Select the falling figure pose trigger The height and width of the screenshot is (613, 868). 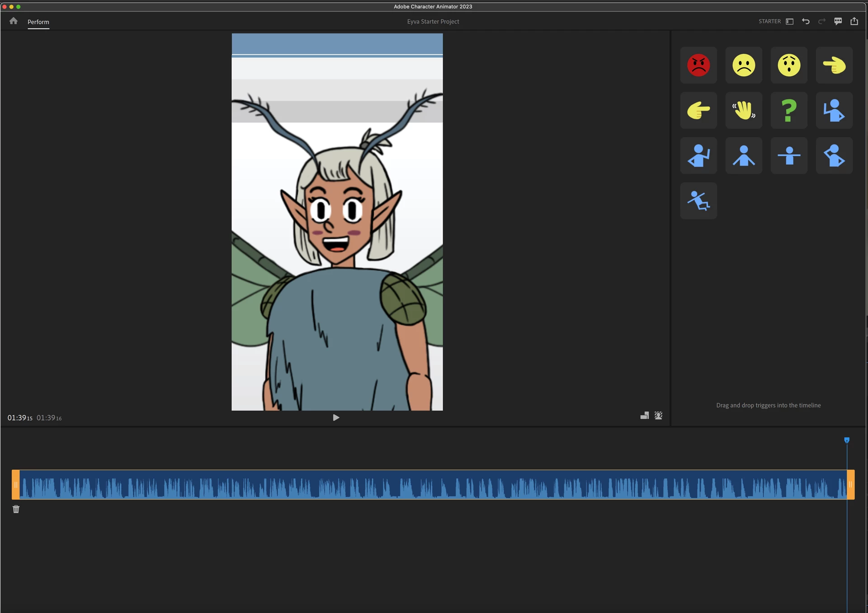(x=698, y=201)
